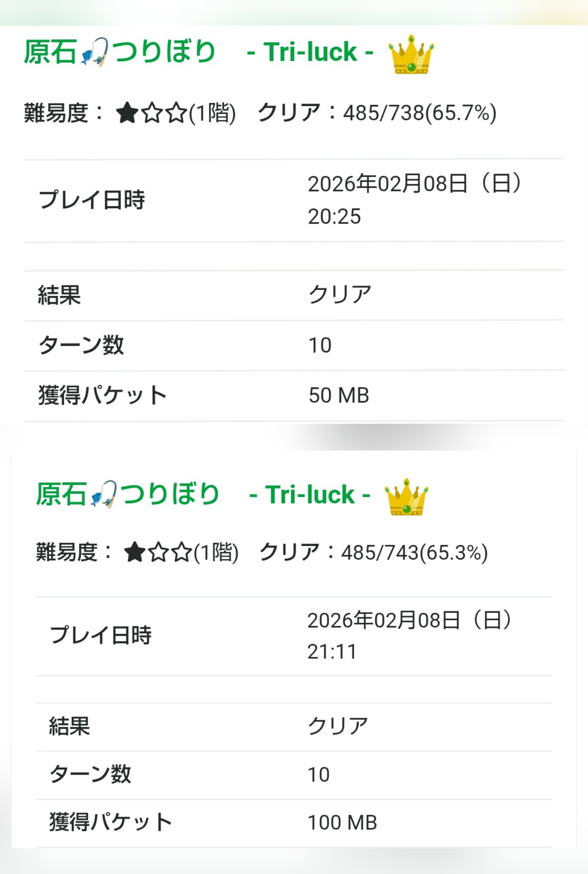
Task: Click the filled difficulty star in the second card
Action: click(135, 553)
